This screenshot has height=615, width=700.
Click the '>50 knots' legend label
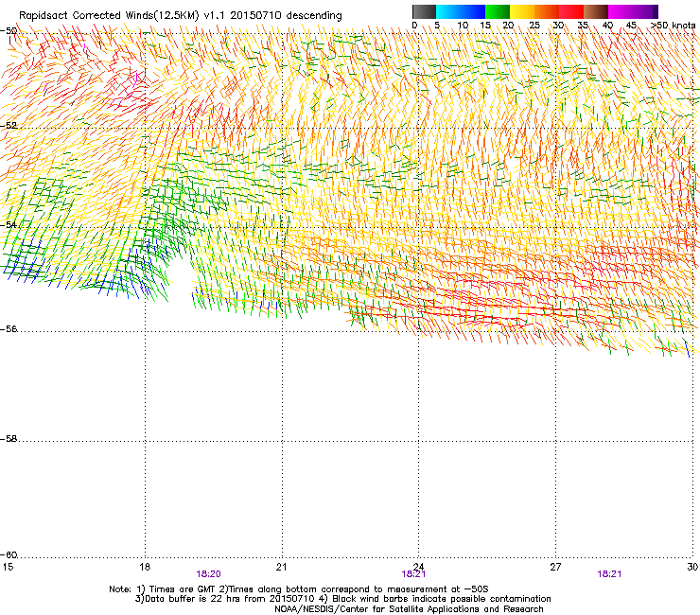(673, 26)
